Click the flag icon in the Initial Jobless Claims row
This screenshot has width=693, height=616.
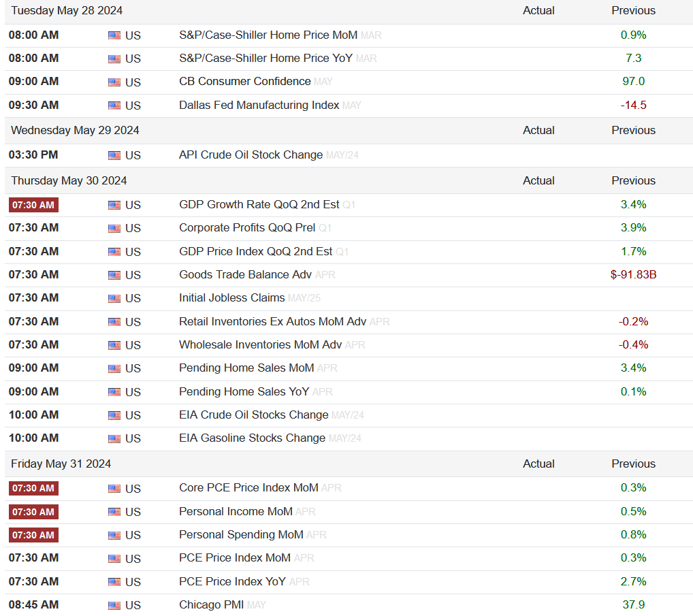click(114, 299)
